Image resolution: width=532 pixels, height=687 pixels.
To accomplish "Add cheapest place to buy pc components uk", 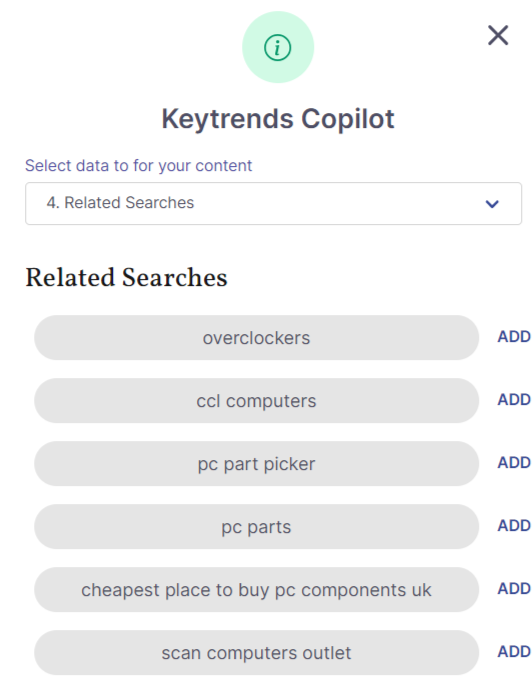I will pos(514,589).
